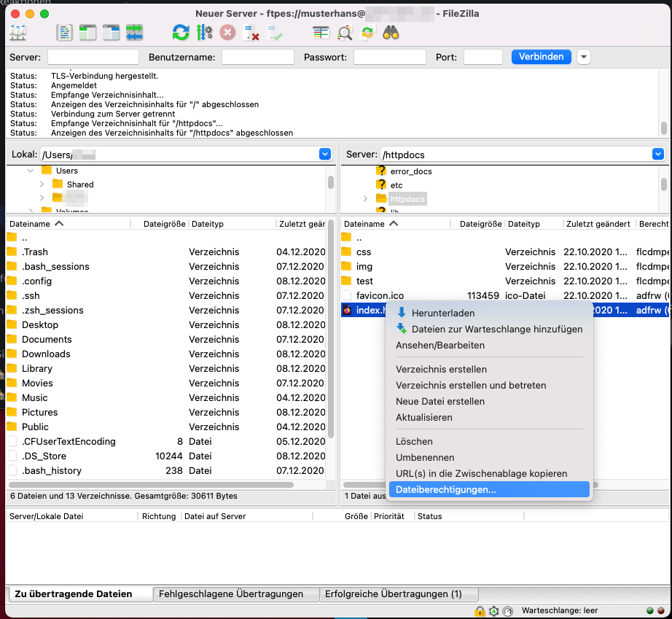Click the directory comparison icon
This screenshot has width=672, height=619.
coord(345,33)
